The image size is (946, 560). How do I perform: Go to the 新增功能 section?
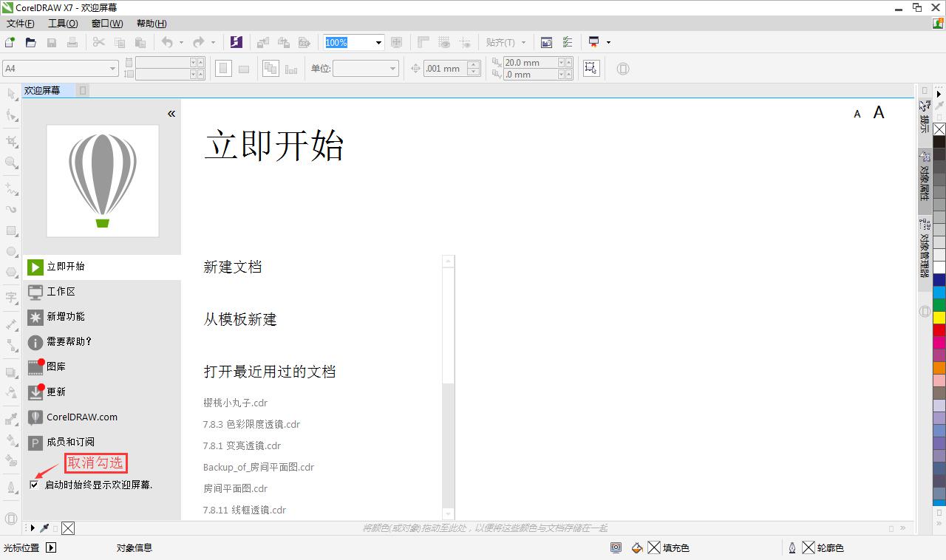[x=101, y=317]
